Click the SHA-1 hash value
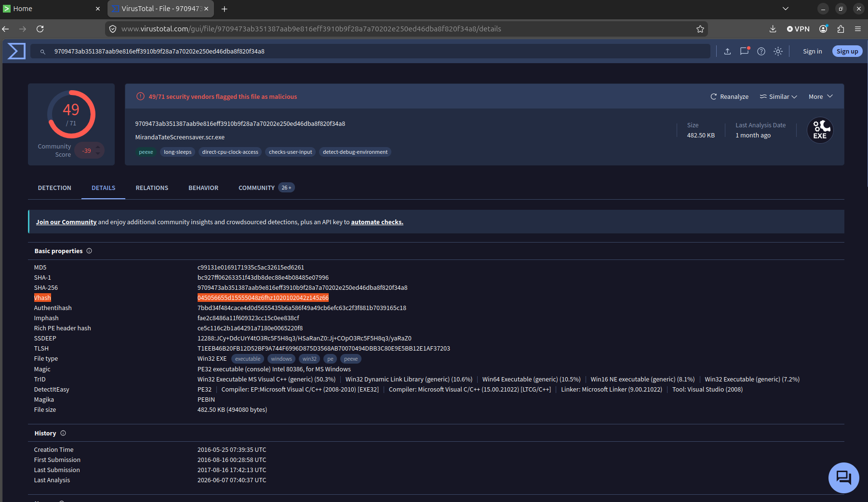The height and width of the screenshot is (502, 868). tap(263, 277)
